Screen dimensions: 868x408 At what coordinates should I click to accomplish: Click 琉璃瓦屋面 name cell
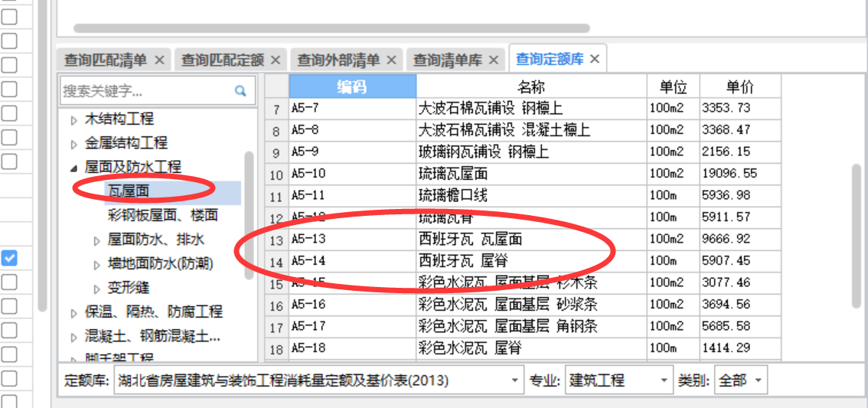pos(531,174)
